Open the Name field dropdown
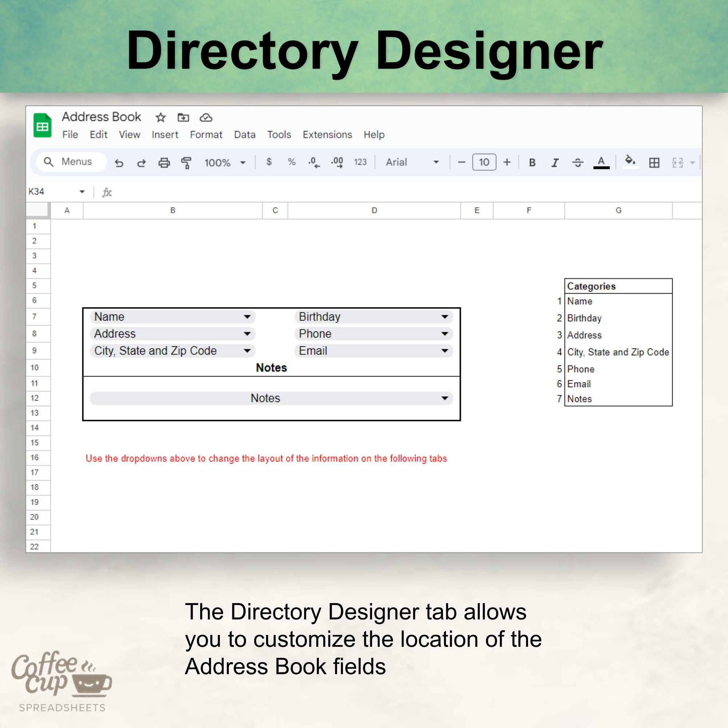728x728 pixels. pyautogui.click(x=248, y=317)
